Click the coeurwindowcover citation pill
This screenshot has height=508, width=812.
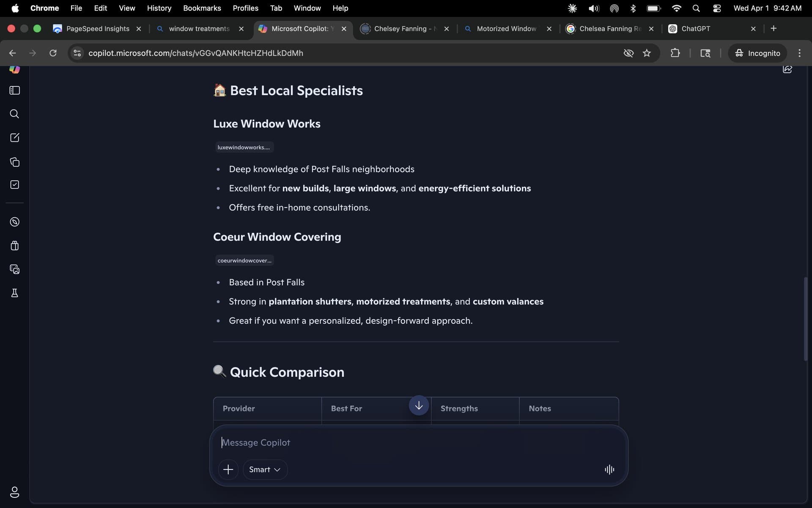pos(244,260)
